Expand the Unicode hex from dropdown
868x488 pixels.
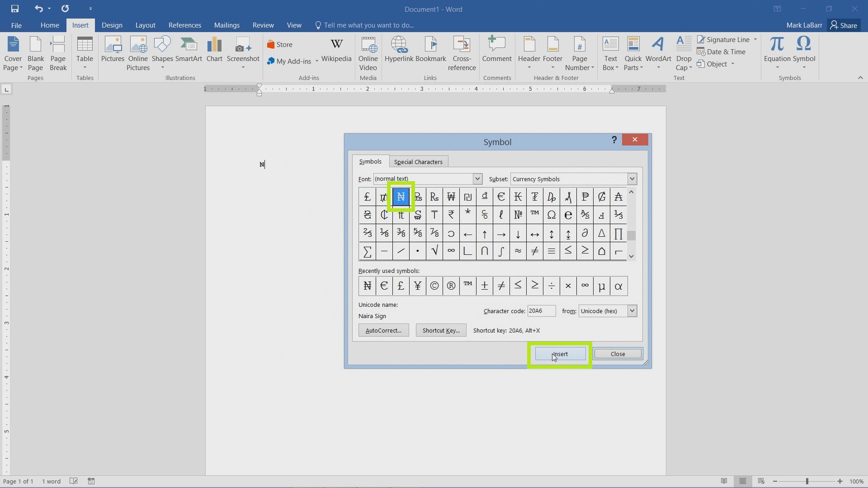[631, 310]
